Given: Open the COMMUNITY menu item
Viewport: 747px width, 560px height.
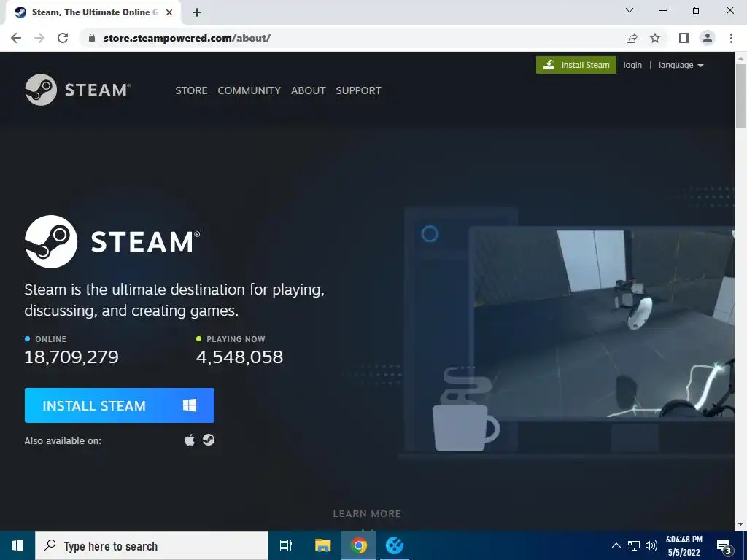Looking at the screenshot, I should pos(249,90).
